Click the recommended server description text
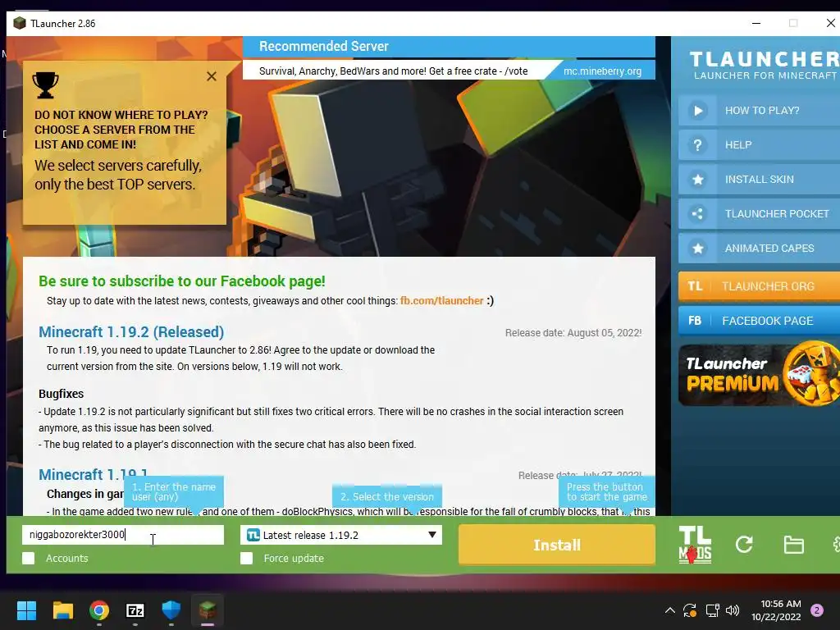 pos(393,71)
